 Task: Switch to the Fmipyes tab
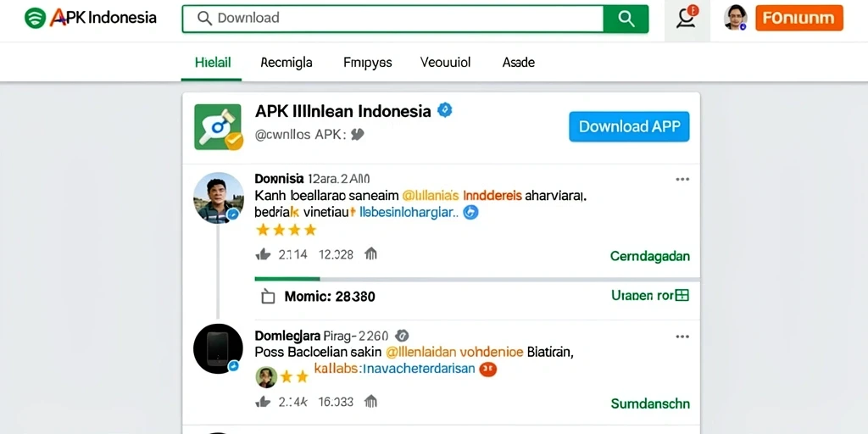coord(368,63)
